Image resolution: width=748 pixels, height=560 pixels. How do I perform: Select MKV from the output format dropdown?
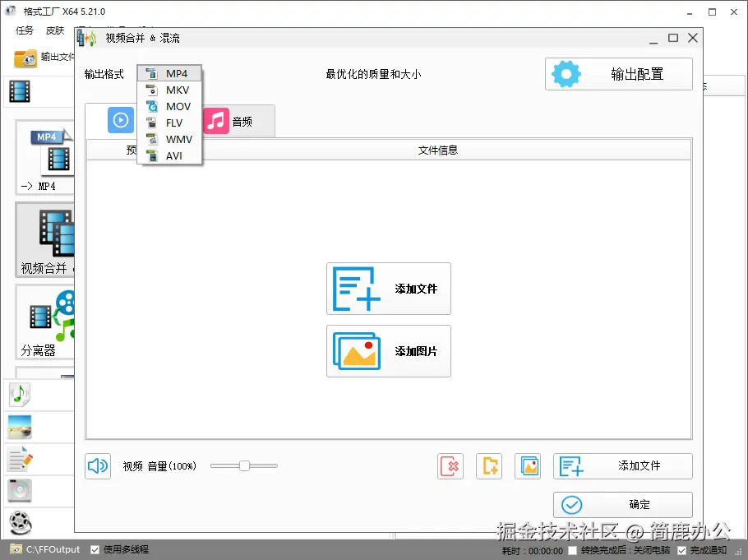pyautogui.click(x=170, y=90)
